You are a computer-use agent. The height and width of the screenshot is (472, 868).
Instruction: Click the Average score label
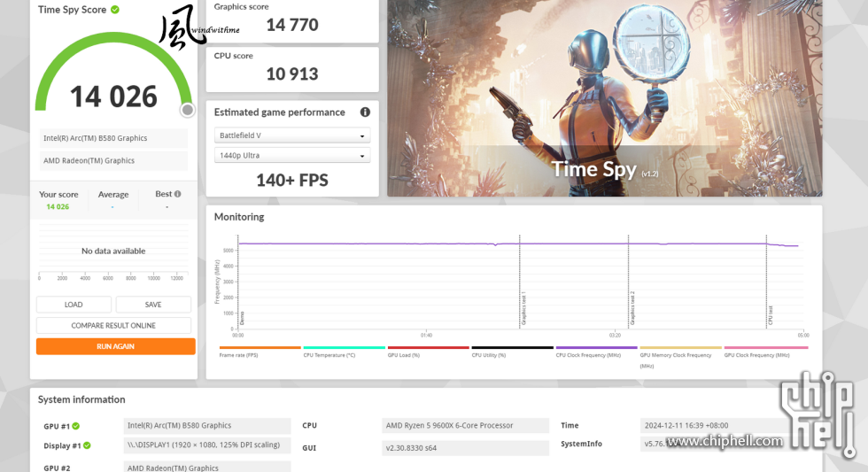(x=113, y=194)
